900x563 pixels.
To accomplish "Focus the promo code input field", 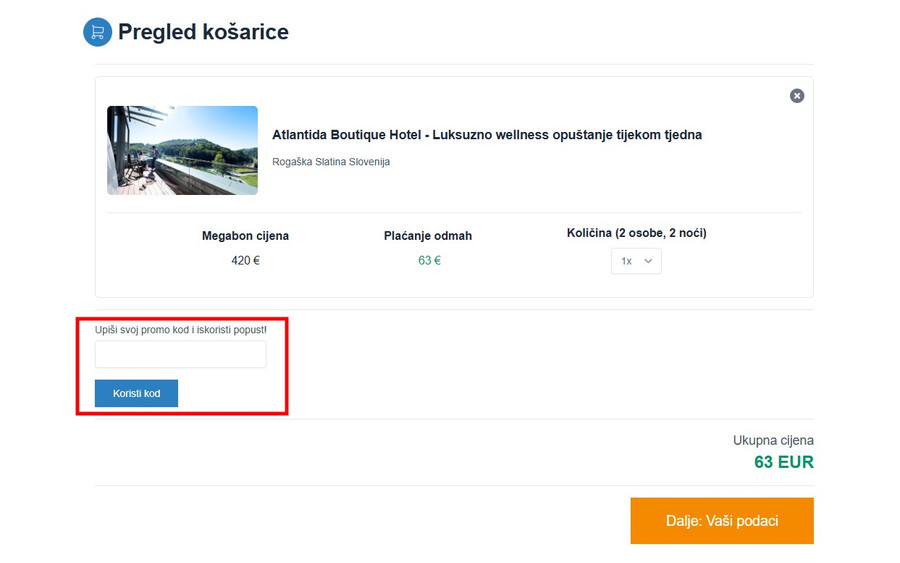I will coord(180,354).
